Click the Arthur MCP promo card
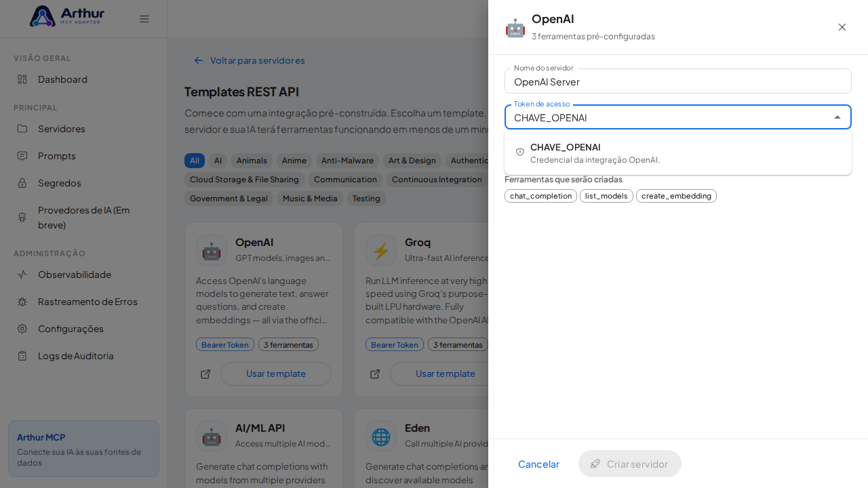 [83, 449]
